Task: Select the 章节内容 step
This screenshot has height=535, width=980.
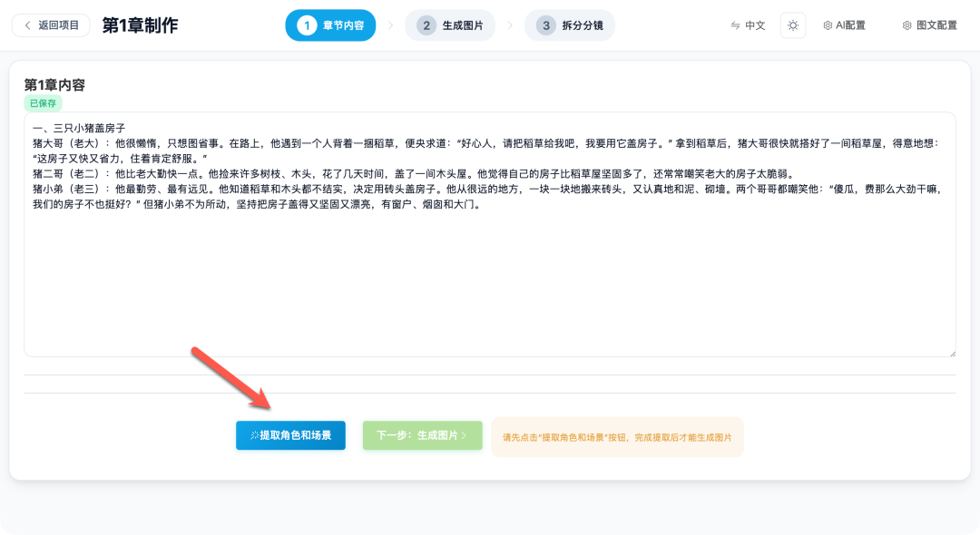Action: click(x=330, y=25)
